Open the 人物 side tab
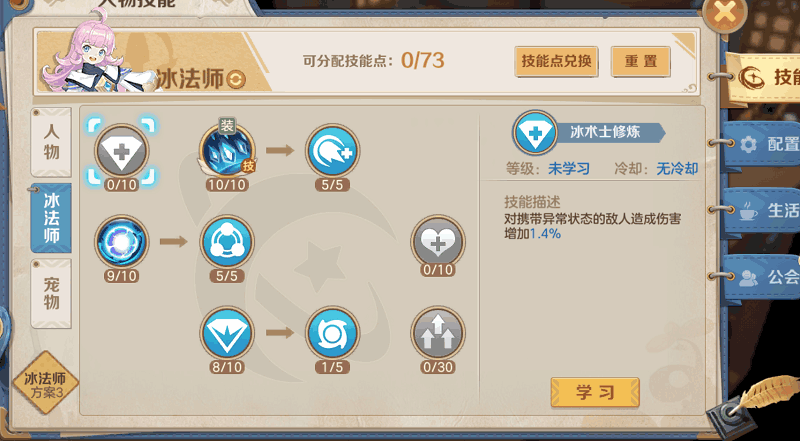This screenshot has width=800, height=441. click(x=51, y=142)
